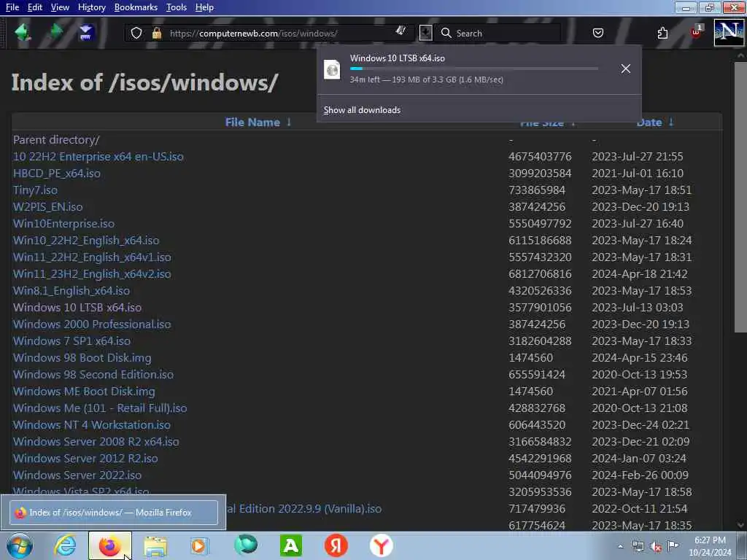Click Windows 10 LTSB x64.iso download entry title
The height and width of the screenshot is (560, 747).
[x=398, y=58]
